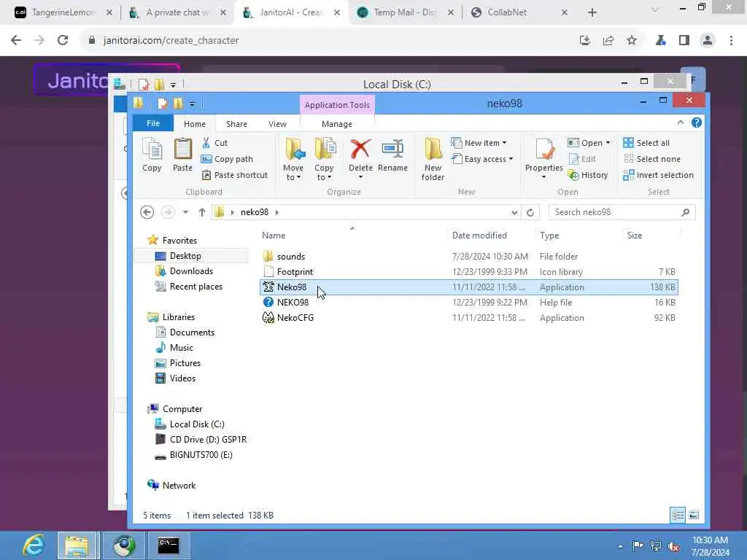Image resolution: width=747 pixels, height=560 pixels.
Task: Switch to Temp Mail browser tab
Action: pyautogui.click(x=404, y=12)
